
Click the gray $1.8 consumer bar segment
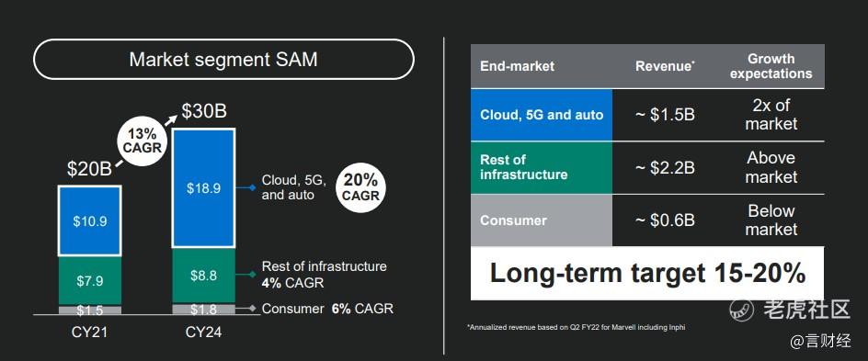(x=204, y=309)
